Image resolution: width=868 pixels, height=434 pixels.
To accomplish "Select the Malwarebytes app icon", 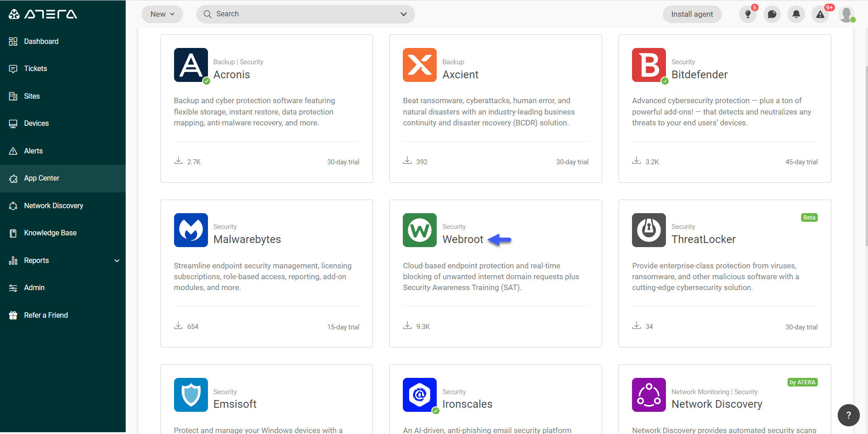I will tap(191, 230).
